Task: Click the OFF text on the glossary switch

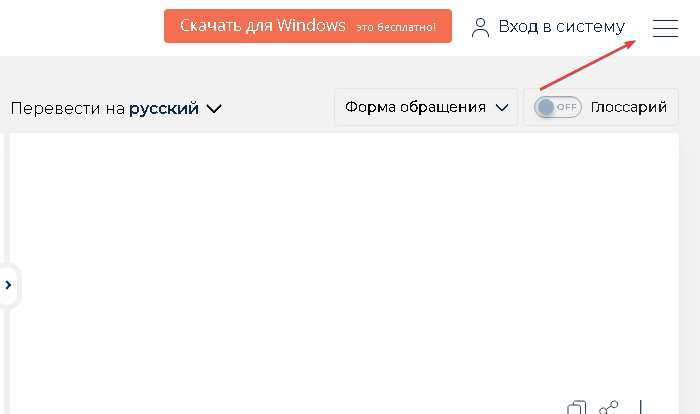Action: (x=567, y=107)
